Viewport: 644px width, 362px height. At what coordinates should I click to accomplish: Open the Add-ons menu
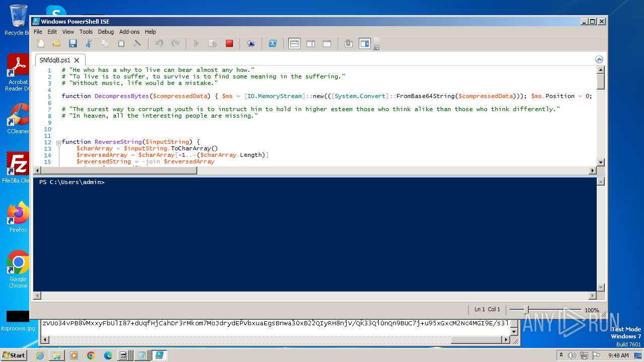click(129, 32)
